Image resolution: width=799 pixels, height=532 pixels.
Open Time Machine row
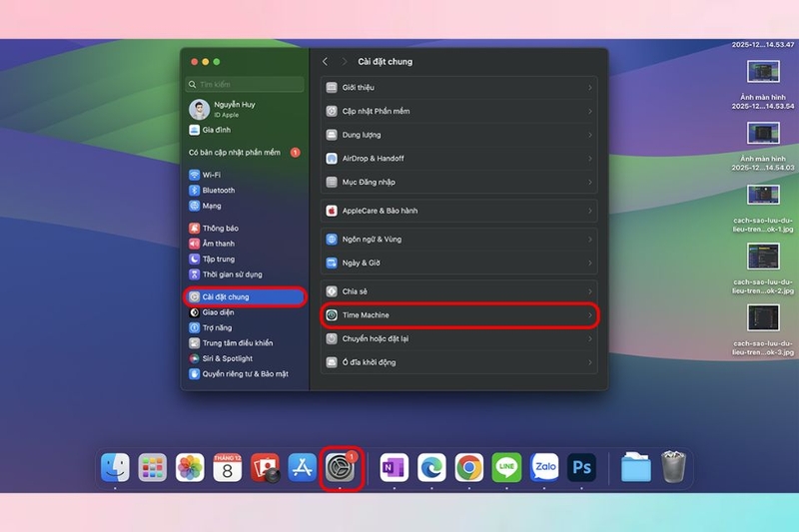point(459,315)
